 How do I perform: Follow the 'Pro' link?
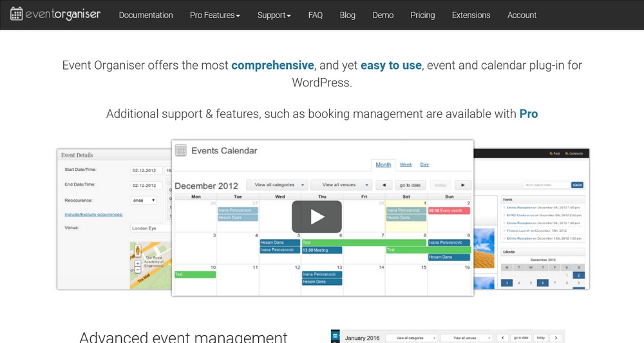coord(529,114)
